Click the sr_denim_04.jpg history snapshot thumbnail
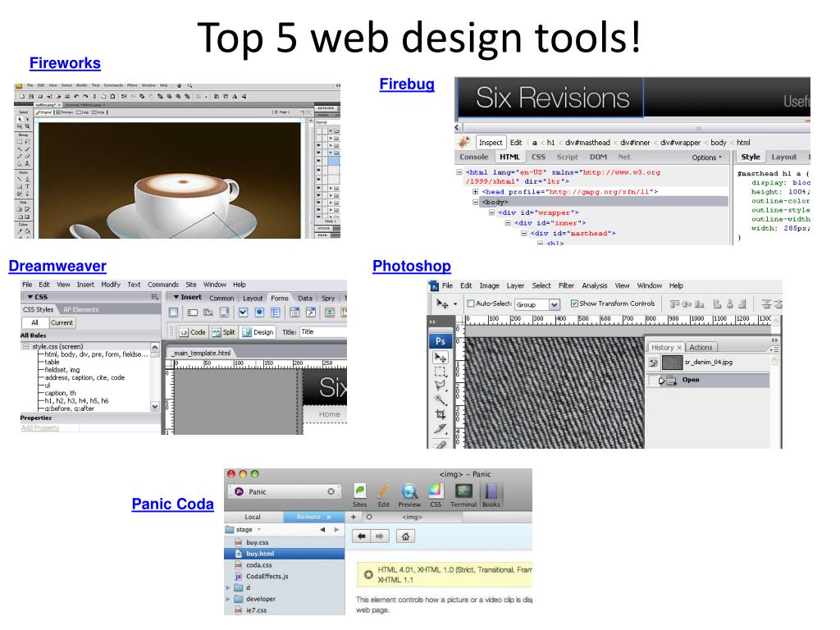 coord(673,363)
